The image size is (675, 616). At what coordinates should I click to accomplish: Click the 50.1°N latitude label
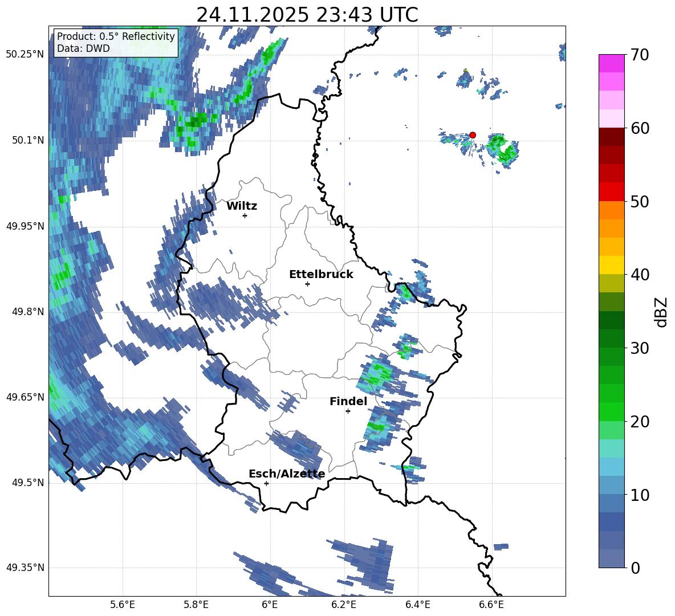28,140
